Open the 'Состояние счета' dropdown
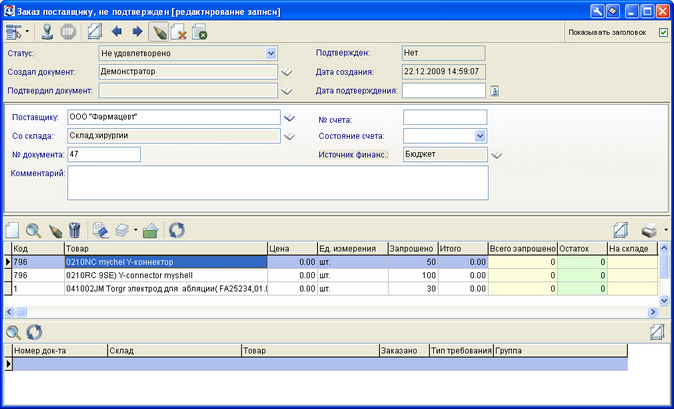 click(x=480, y=136)
